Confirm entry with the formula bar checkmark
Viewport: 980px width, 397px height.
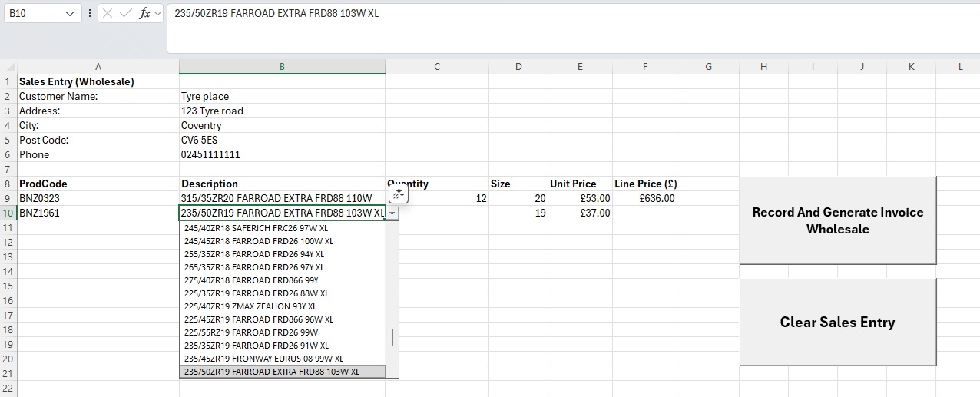click(x=126, y=14)
